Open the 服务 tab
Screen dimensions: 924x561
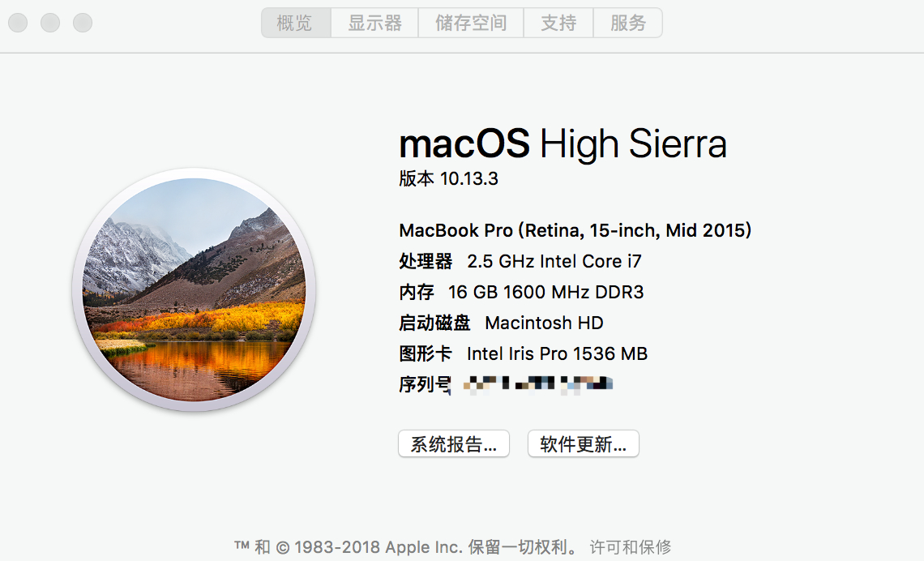tap(628, 23)
